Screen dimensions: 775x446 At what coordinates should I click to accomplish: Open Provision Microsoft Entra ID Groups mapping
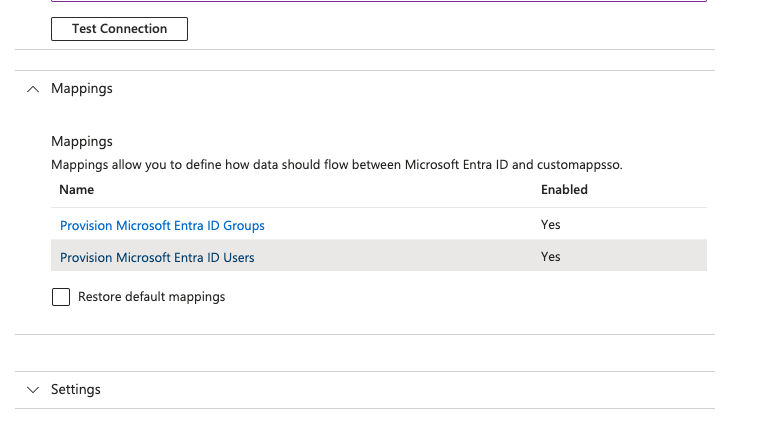[x=162, y=226]
